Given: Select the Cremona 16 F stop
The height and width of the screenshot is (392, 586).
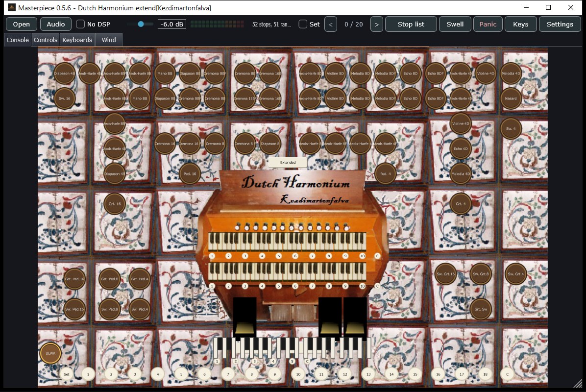Looking at the screenshot, I should (190, 144).
